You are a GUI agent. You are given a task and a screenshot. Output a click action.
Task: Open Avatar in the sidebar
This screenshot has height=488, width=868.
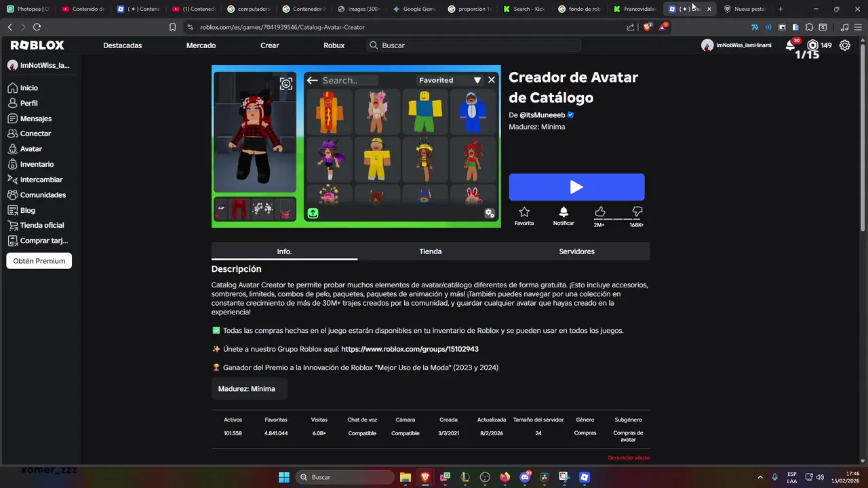(x=25, y=149)
